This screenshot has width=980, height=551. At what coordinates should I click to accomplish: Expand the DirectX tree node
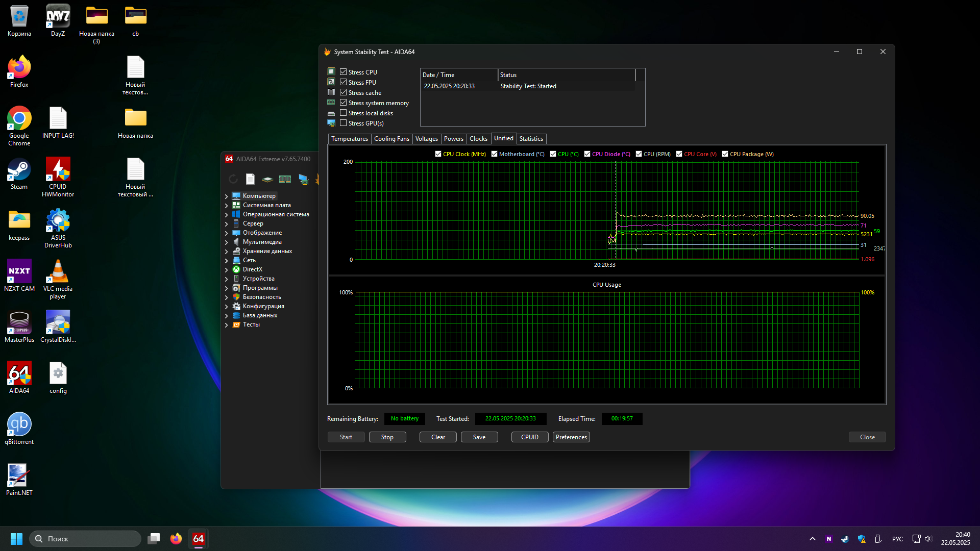(x=226, y=269)
